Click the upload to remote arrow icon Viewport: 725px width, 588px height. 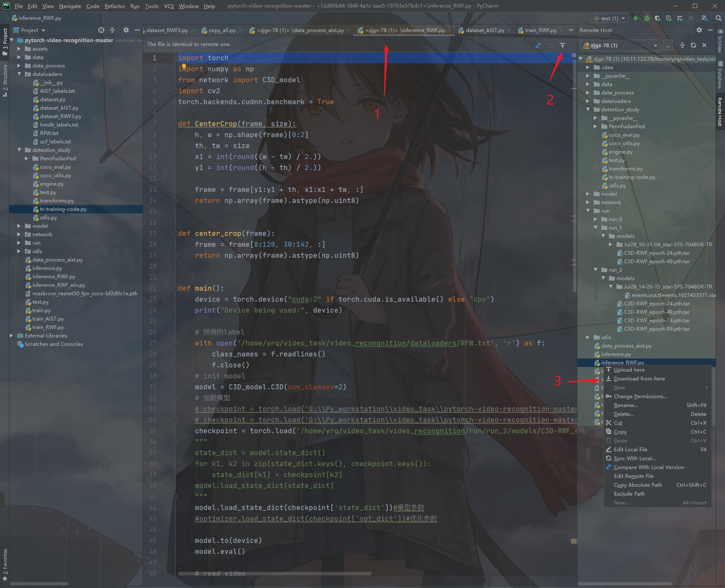[563, 45]
